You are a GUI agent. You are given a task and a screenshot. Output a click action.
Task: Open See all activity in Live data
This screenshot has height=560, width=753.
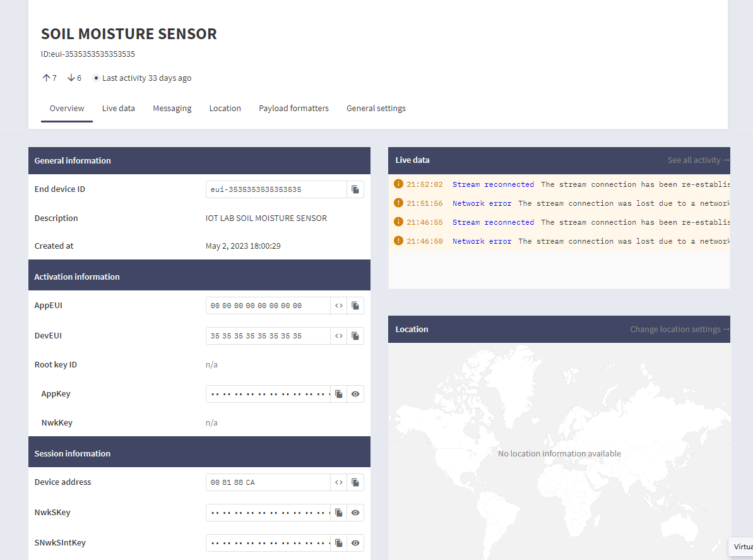[693, 160]
